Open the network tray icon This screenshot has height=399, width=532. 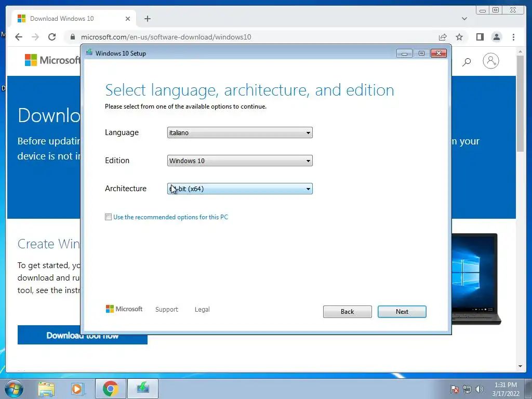click(467, 389)
